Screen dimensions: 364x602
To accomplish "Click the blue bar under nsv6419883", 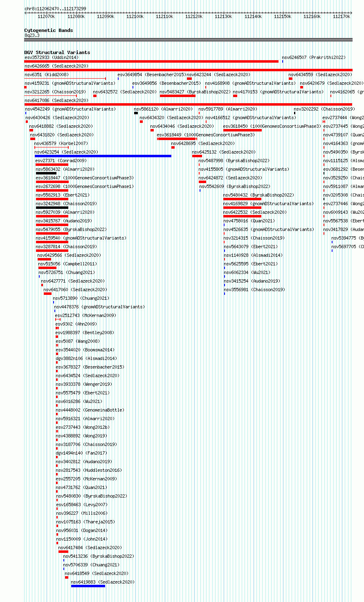I will pyautogui.click(x=88, y=586).
